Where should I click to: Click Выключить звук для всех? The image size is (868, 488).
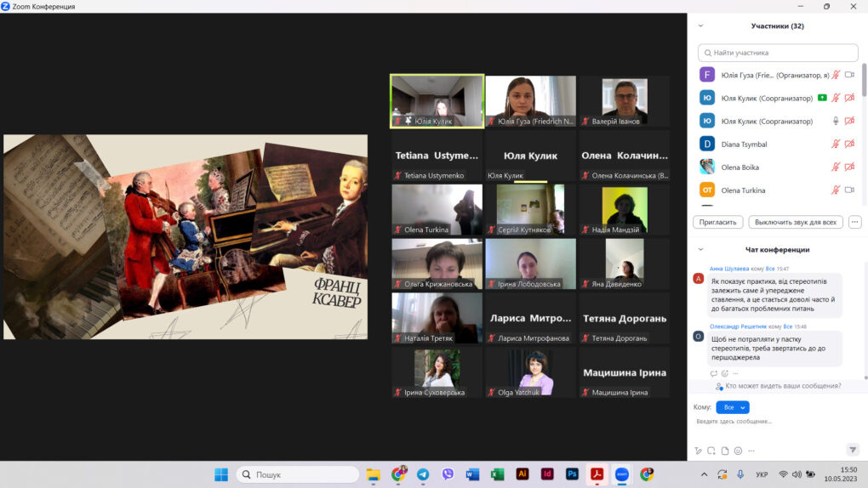796,222
